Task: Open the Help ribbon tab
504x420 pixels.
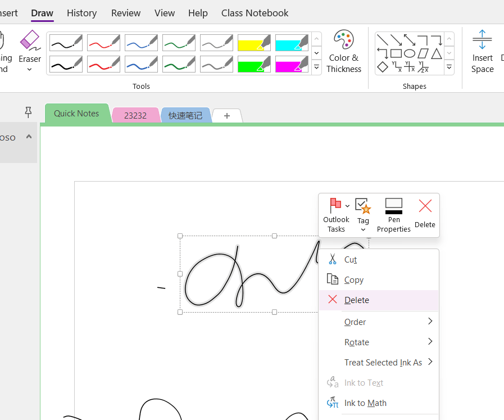Action: (x=198, y=13)
